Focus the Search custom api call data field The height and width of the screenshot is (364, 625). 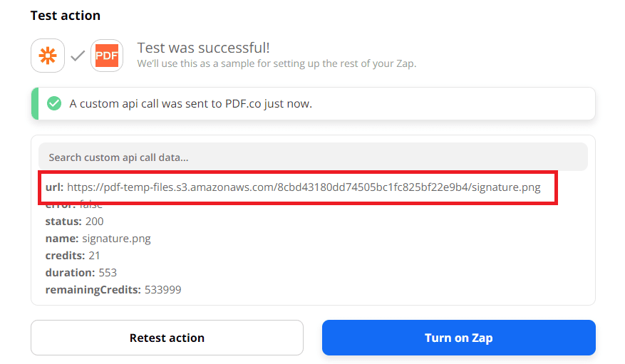pos(313,157)
